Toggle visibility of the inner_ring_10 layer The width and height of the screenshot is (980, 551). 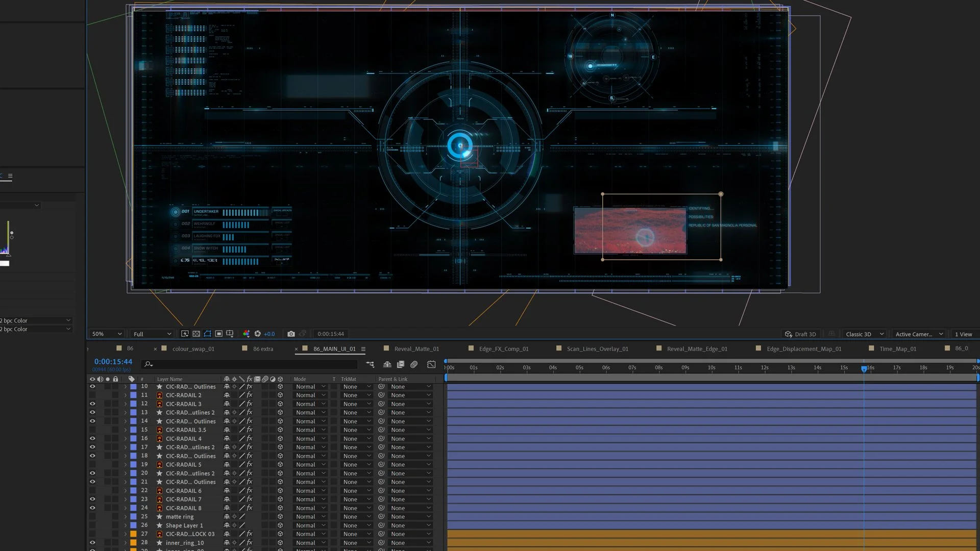tap(92, 543)
